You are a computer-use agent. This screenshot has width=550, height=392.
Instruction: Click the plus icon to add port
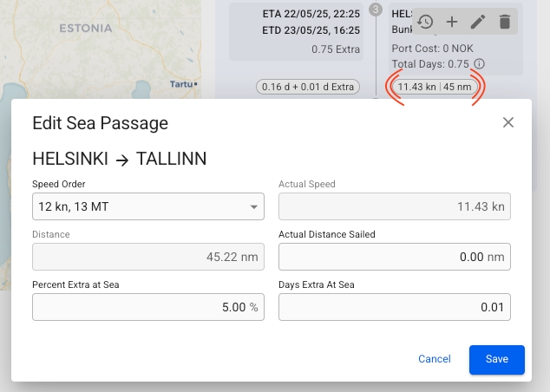click(x=451, y=22)
